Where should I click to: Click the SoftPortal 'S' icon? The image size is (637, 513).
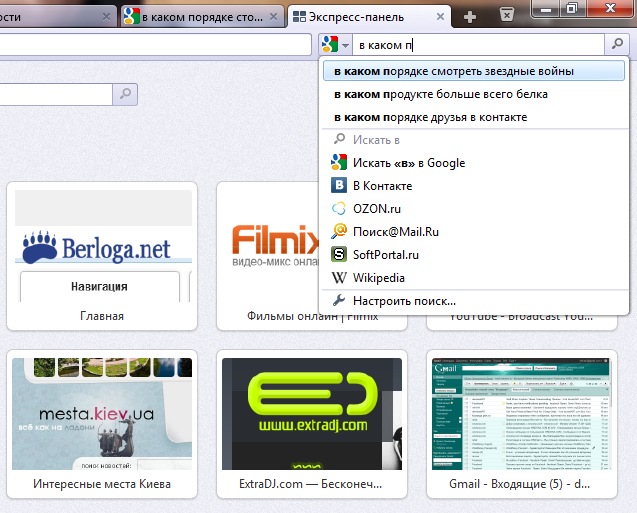339,254
